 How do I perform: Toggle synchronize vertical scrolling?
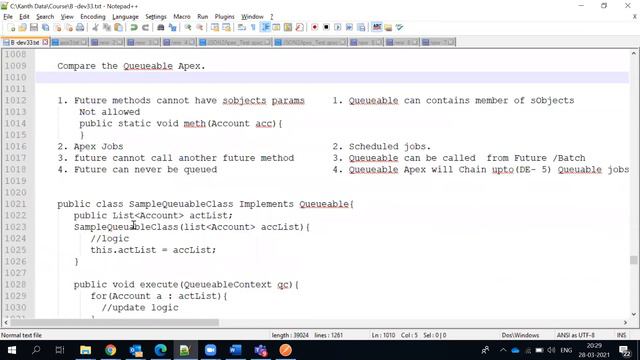tap(215, 27)
